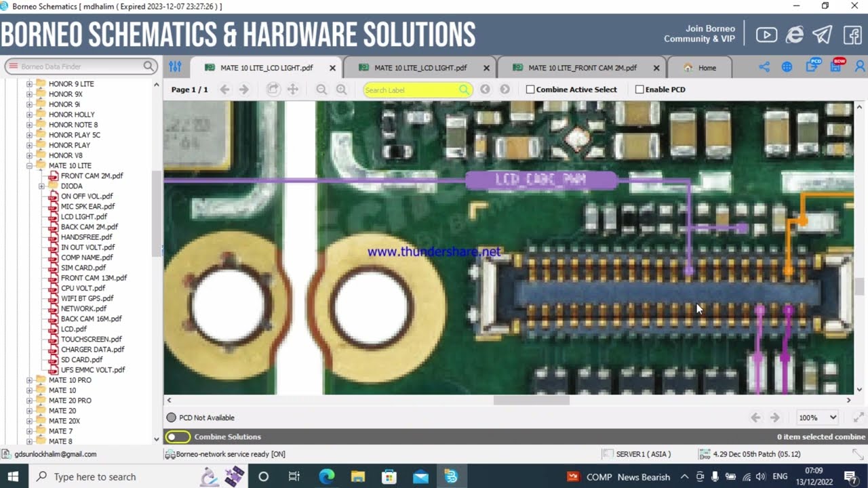
Task: Open TOUCHSCREEN.pdf file
Action: point(91,340)
